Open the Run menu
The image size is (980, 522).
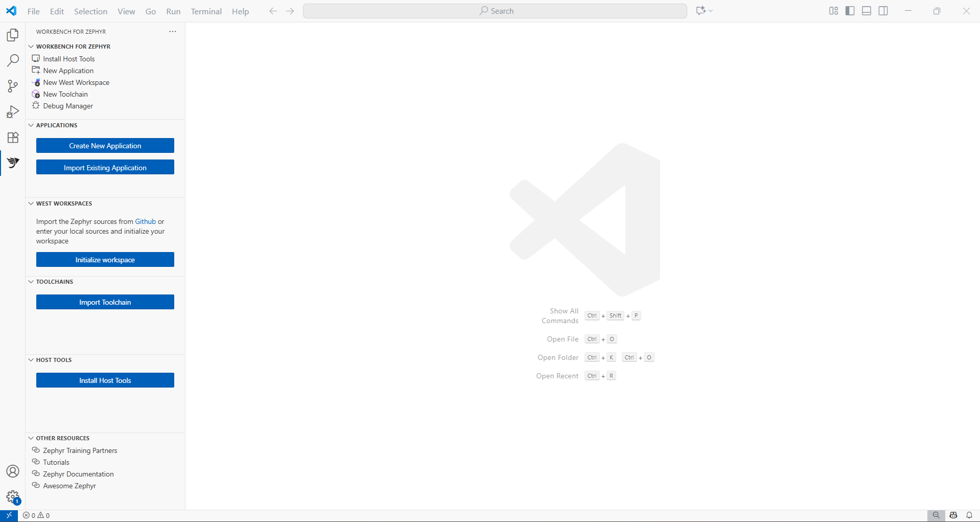click(173, 11)
